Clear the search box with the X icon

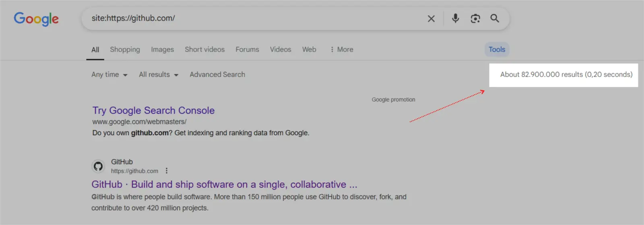pos(431,18)
